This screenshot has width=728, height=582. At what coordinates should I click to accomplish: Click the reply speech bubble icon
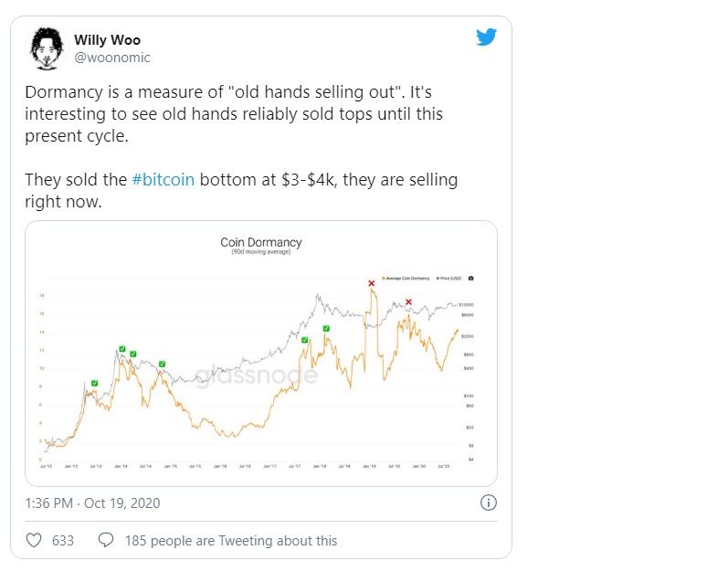(x=106, y=540)
